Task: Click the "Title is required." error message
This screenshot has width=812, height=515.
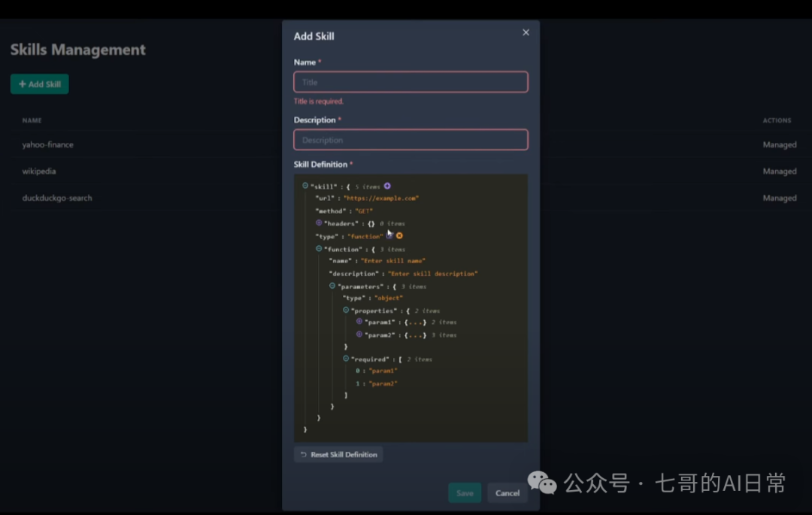Action: pyautogui.click(x=319, y=101)
